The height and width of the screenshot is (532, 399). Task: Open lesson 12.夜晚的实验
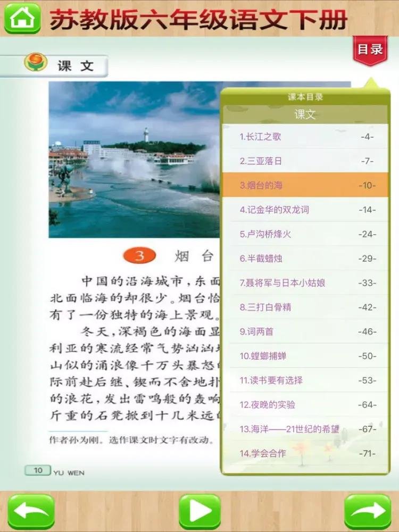coord(305,405)
